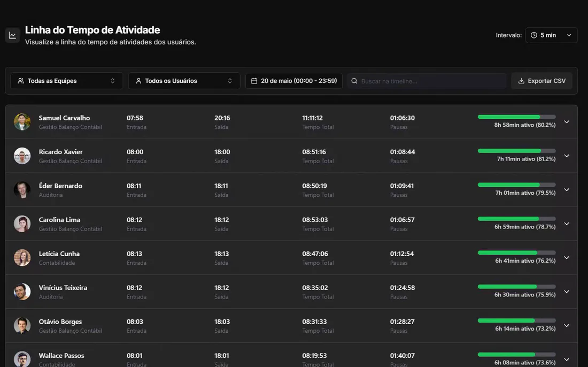Click Otávio Borges's avatar photo
The height and width of the screenshot is (367, 588).
pos(22,326)
